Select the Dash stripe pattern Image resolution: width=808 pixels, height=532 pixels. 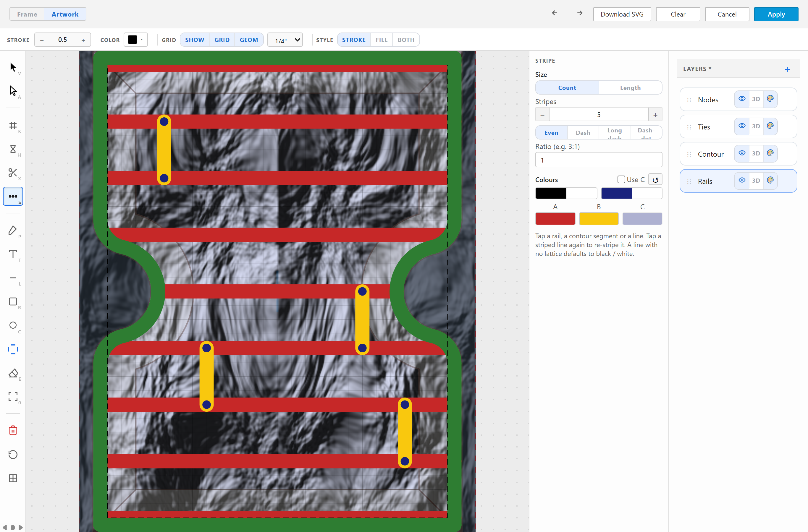(x=583, y=133)
